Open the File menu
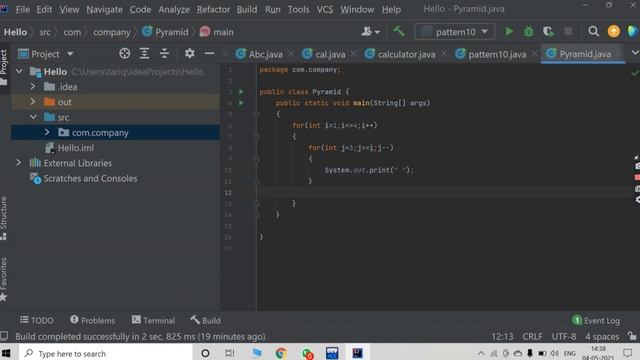 (22, 9)
